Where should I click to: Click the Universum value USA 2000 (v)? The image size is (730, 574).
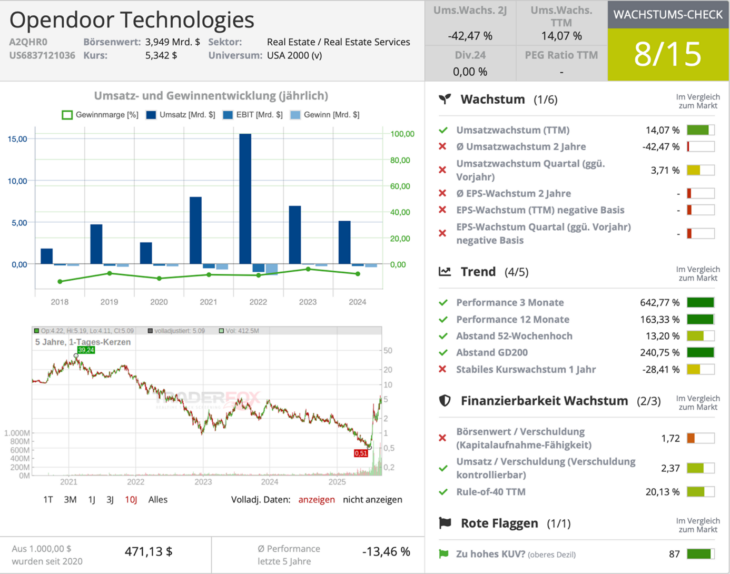pos(294,55)
